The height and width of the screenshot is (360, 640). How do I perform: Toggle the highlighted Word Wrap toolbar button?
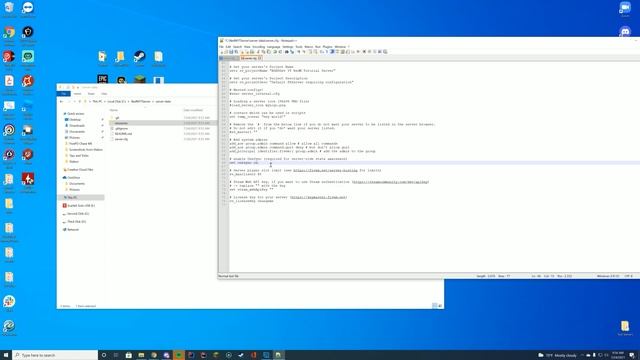pyautogui.click(x=332, y=52)
